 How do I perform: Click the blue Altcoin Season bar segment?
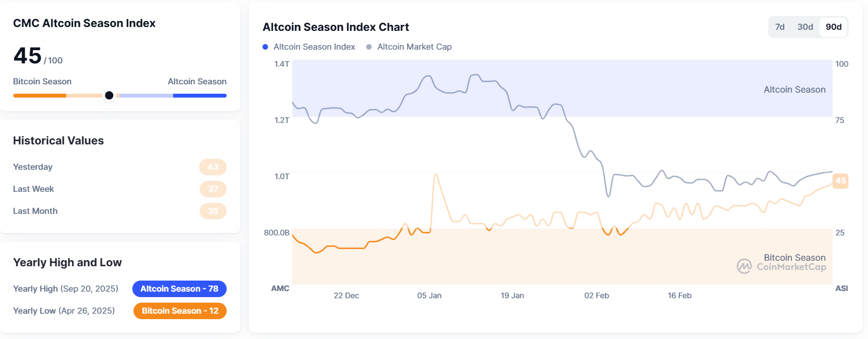click(x=200, y=95)
